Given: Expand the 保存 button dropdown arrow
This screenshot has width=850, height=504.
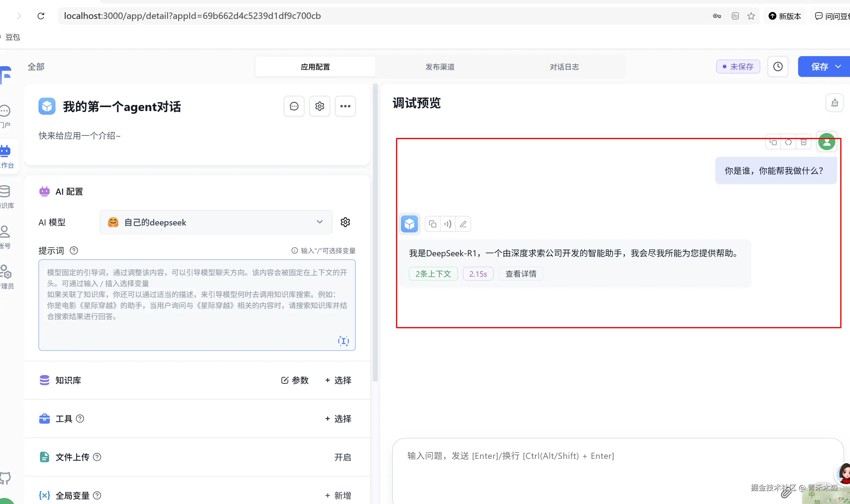Looking at the screenshot, I should tap(838, 67).
